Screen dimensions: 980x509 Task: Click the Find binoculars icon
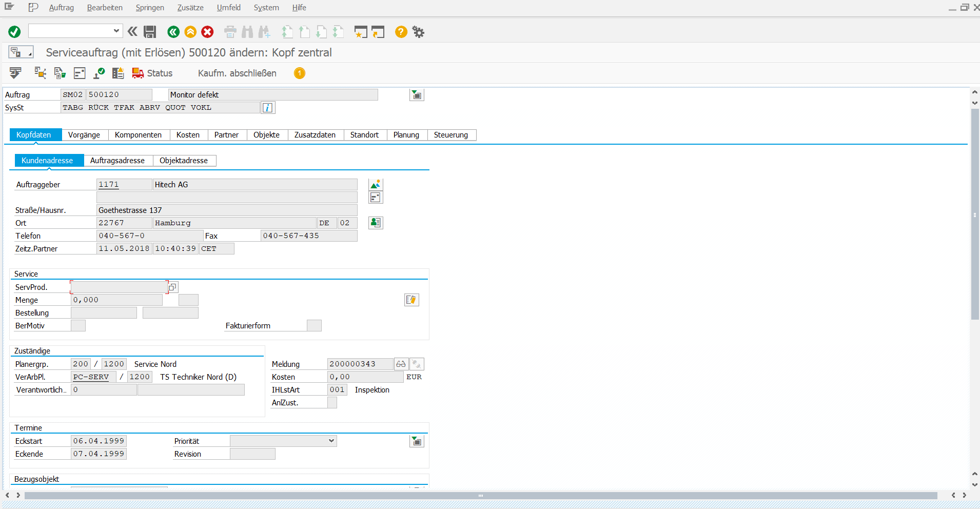(x=247, y=32)
